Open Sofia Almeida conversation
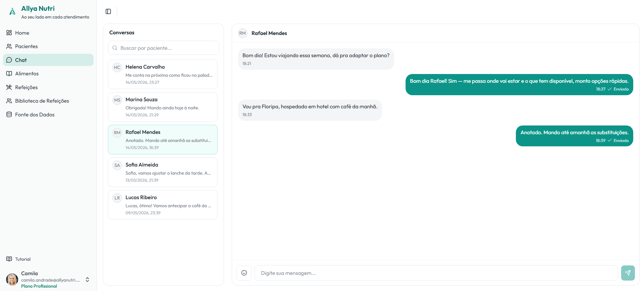 pos(163,172)
